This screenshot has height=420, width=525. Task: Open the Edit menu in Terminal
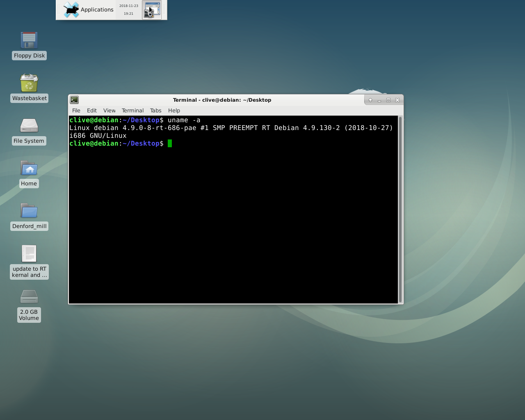click(x=92, y=110)
